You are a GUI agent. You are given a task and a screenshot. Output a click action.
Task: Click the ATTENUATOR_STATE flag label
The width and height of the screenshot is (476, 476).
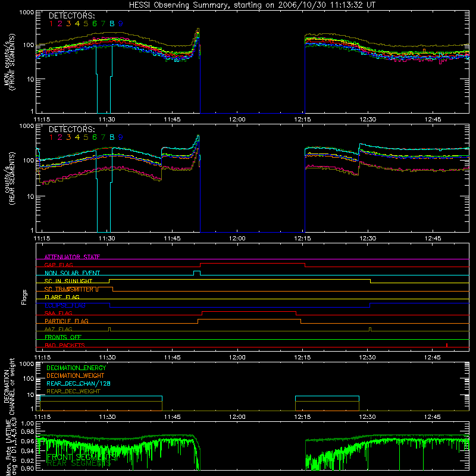72,257
